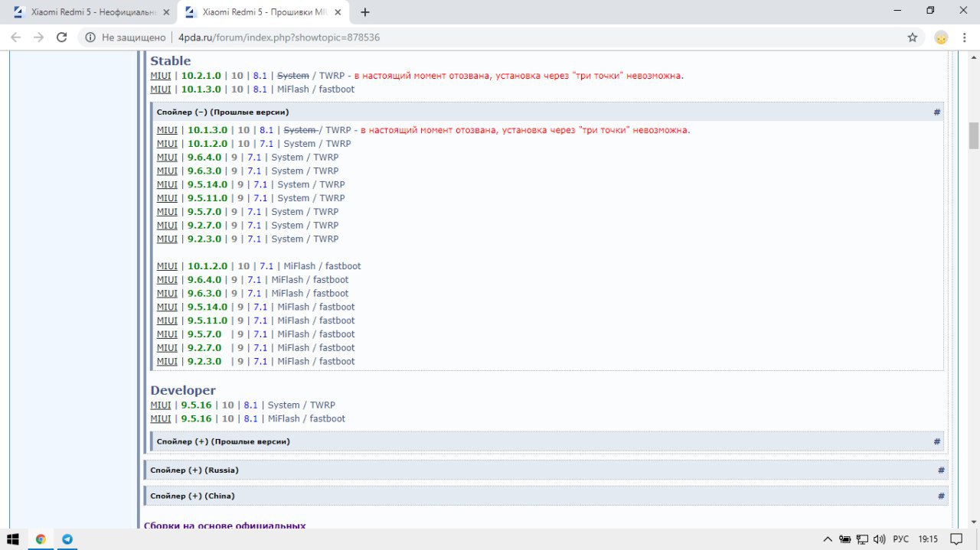Click the 'Stable' section heading
The height and width of the screenshot is (550, 980).
(x=171, y=61)
